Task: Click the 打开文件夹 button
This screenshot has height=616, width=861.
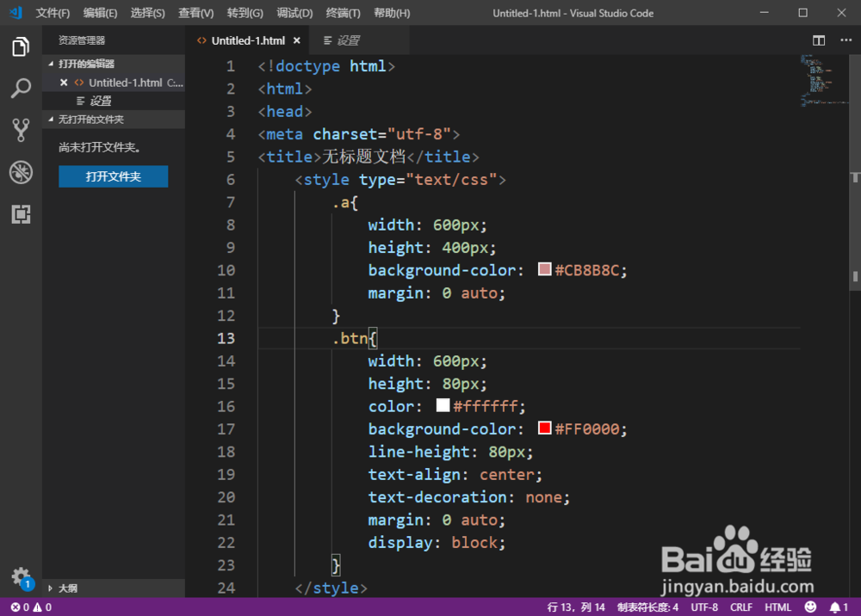Action: point(113,176)
